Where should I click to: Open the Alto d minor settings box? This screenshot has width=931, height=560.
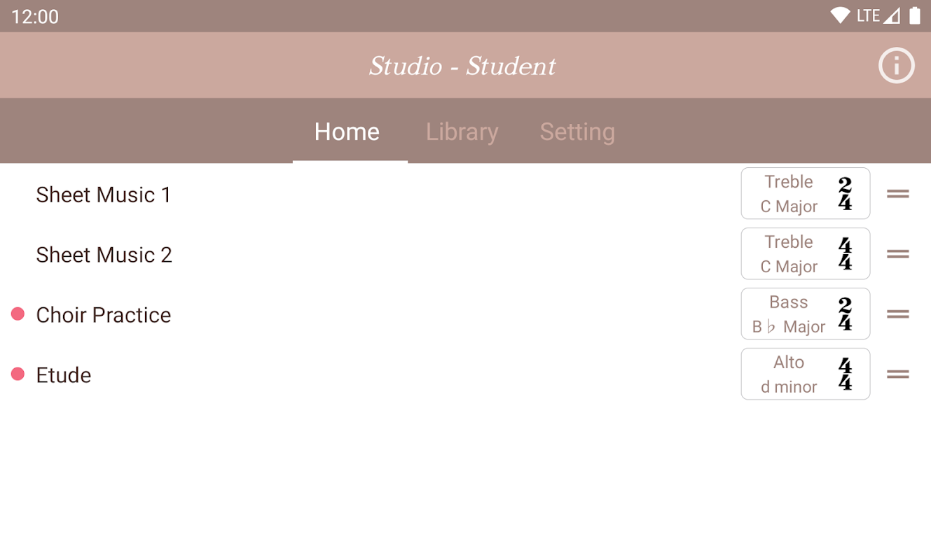(x=789, y=374)
